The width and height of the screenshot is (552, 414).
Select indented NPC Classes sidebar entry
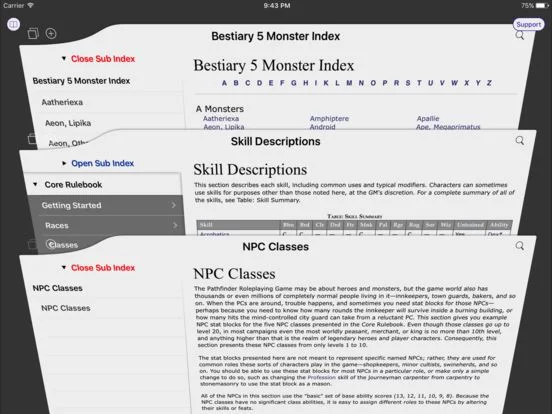click(66, 308)
